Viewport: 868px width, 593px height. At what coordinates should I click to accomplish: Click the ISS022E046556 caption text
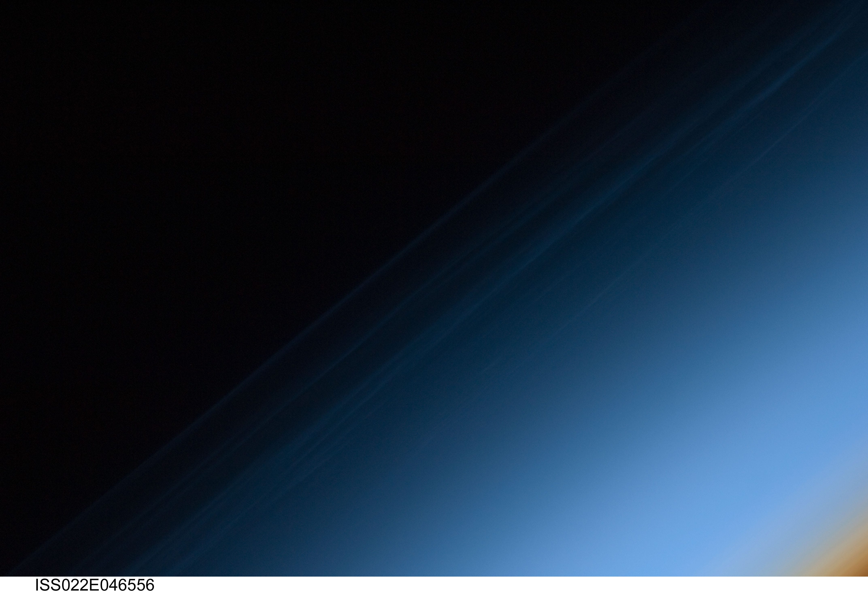click(95, 585)
